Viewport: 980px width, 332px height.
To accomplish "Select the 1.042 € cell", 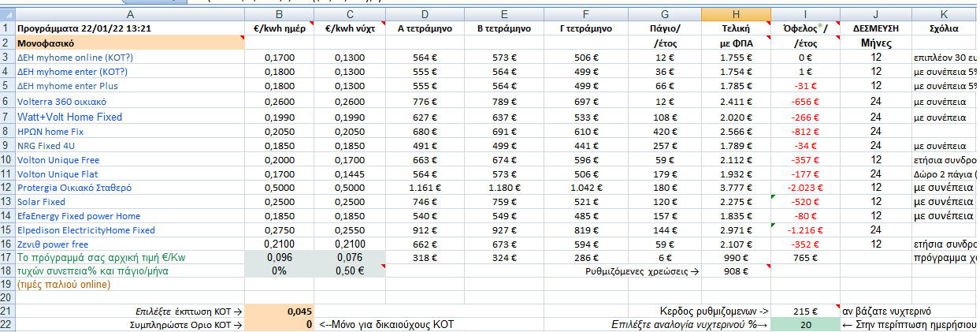I will [585, 188].
